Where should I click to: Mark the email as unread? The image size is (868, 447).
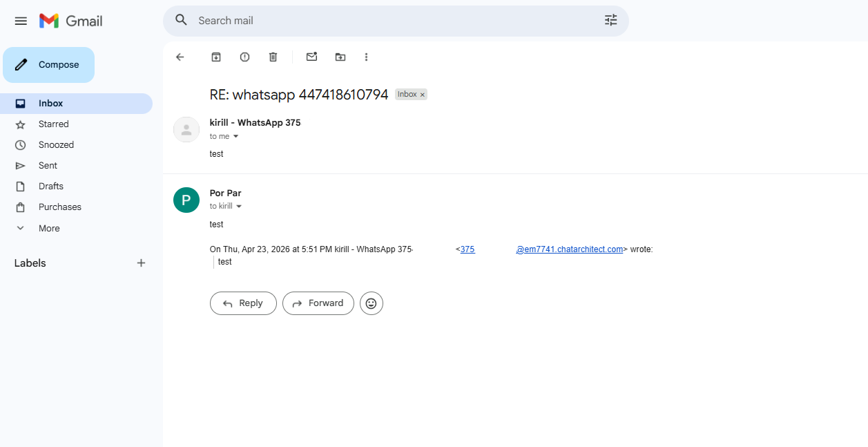pyautogui.click(x=311, y=57)
